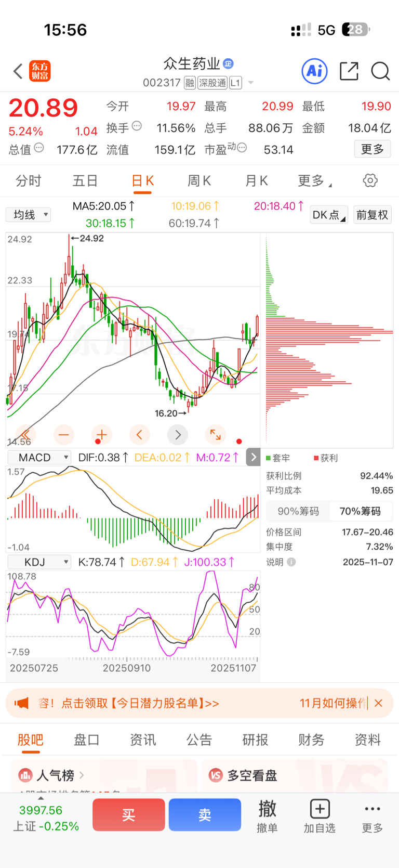Move chart right with right chevron
The width and height of the screenshot is (399, 868).
[x=178, y=434]
